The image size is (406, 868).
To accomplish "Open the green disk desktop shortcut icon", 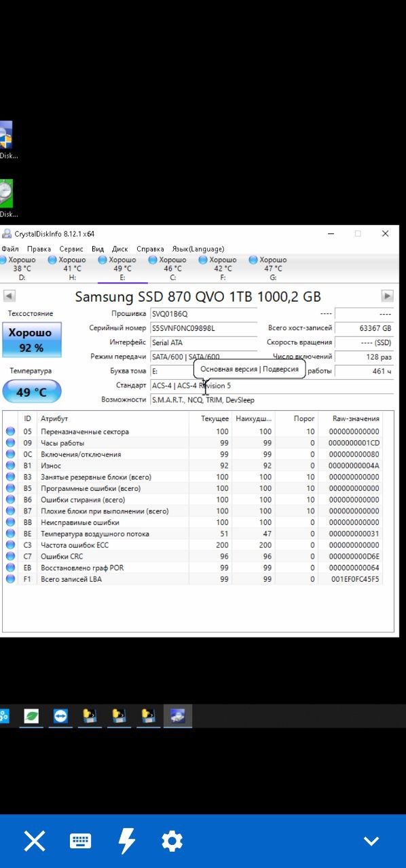I will [x=5, y=193].
